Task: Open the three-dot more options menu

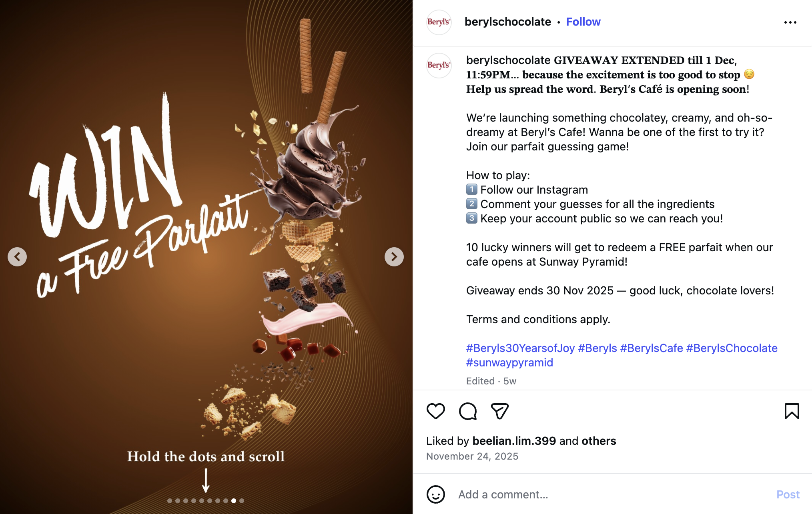Action: 790,22
